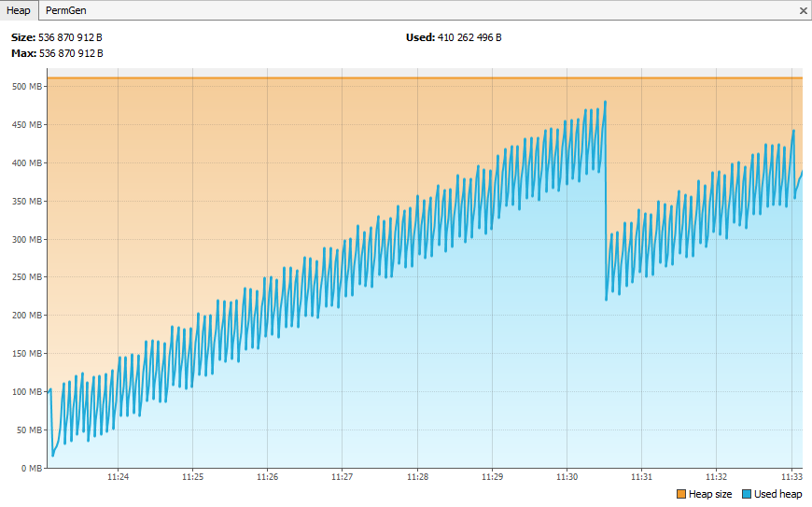Click the 11:33 time axis label
Viewport: 812px width, 507px height.
point(791,476)
